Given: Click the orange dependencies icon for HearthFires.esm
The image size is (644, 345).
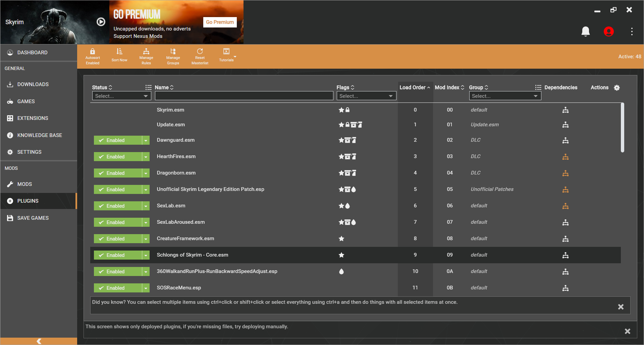Looking at the screenshot, I should (566, 157).
